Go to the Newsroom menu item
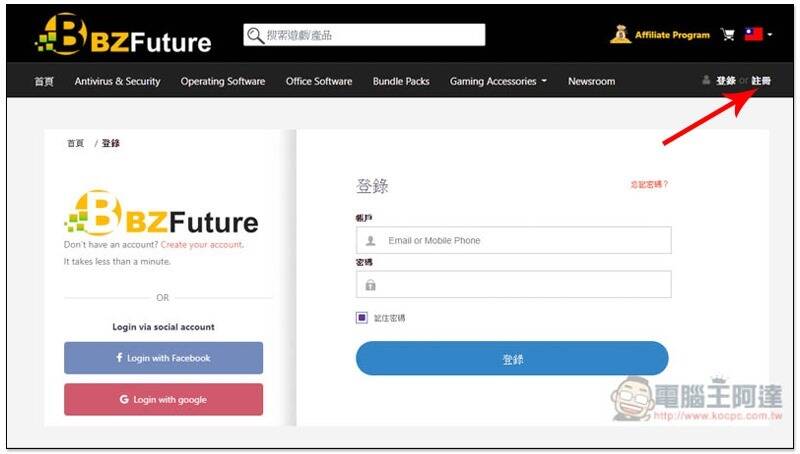This screenshot has height=454, width=800. 591,81
